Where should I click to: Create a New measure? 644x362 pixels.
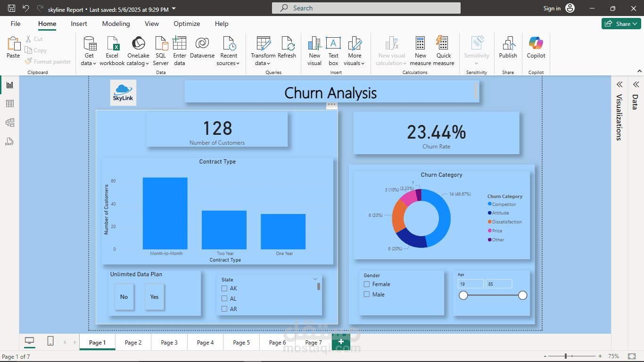[421, 51]
